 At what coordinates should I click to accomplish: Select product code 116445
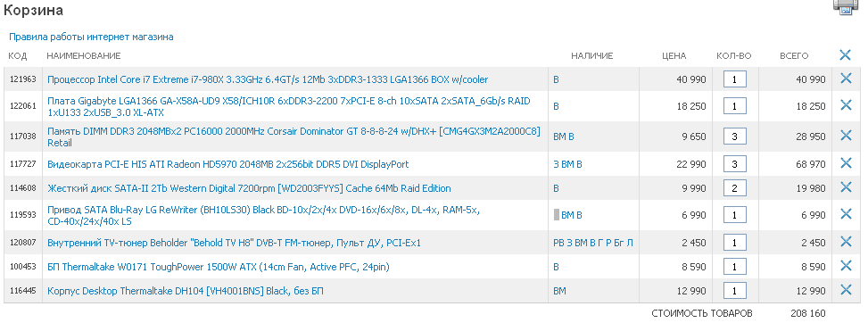pyautogui.click(x=22, y=290)
